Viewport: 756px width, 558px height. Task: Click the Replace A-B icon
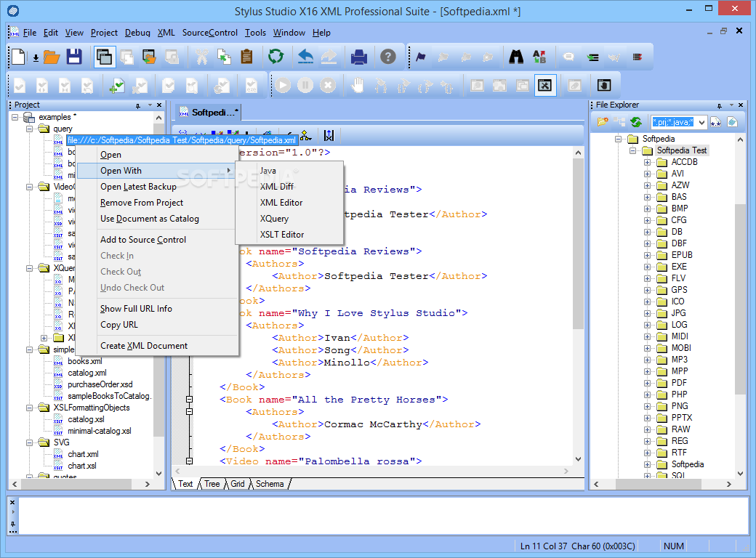(539, 57)
